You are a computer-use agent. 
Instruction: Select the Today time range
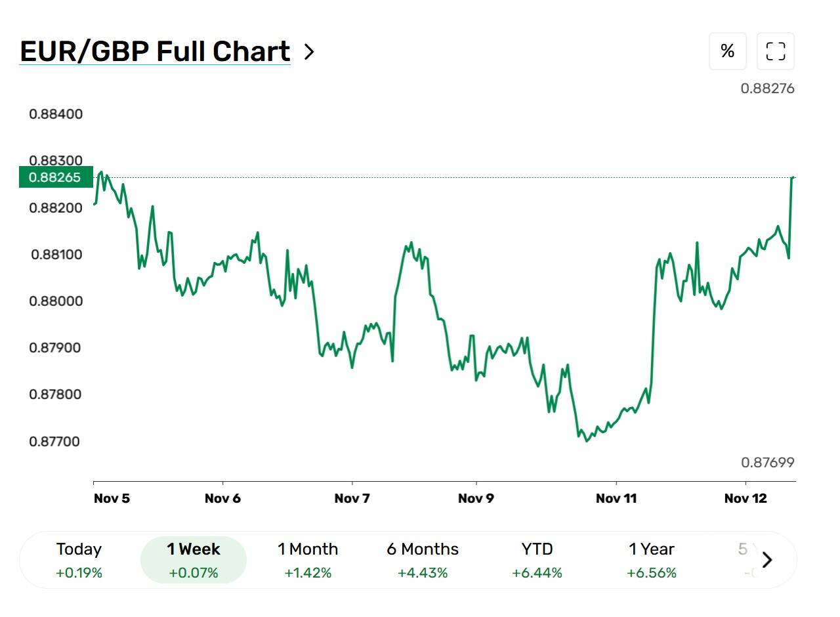pos(79,560)
